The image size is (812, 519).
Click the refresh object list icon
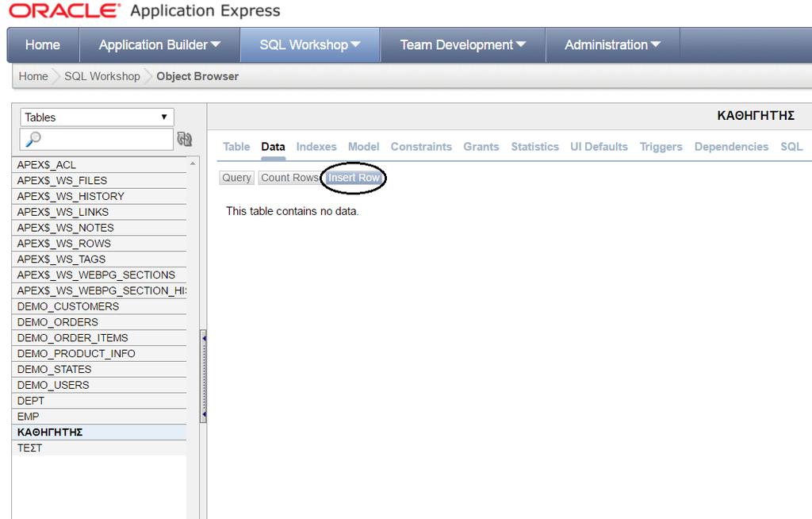coord(184,139)
